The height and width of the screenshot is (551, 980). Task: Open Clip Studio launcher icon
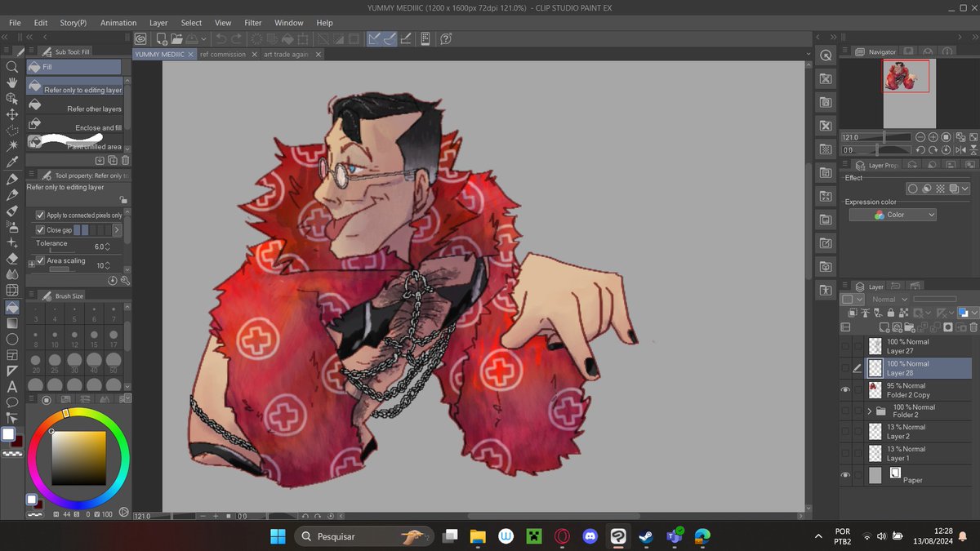(140, 38)
